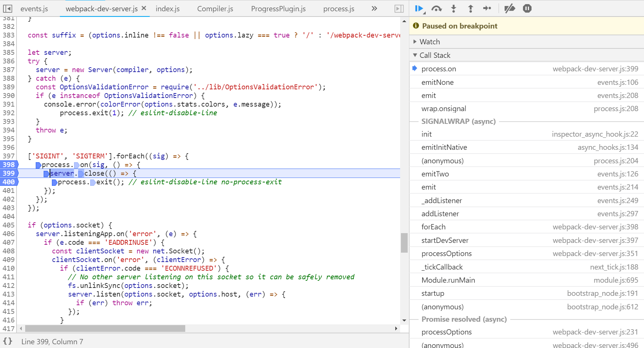
Task: Click line number 405 in gutter
Action: point(9,225)
